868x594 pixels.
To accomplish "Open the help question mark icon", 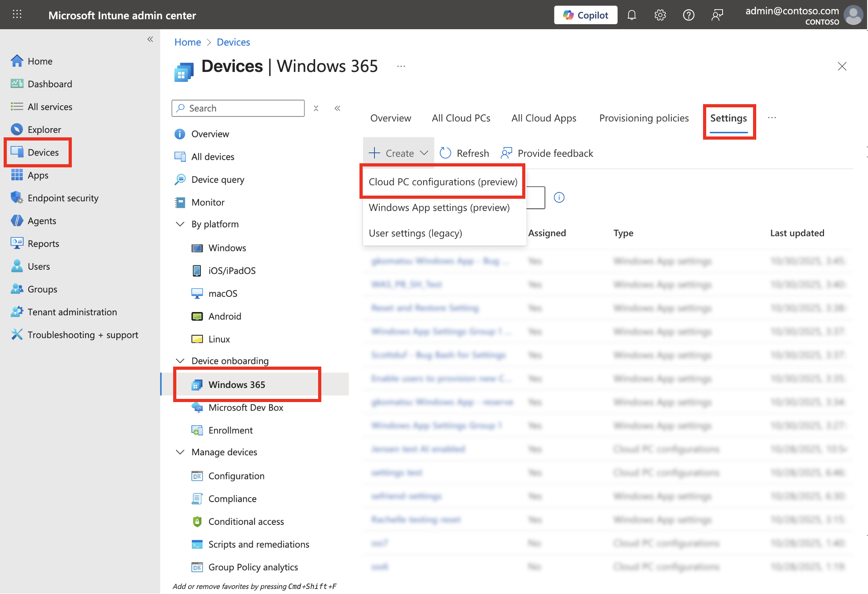I will 688,15.
